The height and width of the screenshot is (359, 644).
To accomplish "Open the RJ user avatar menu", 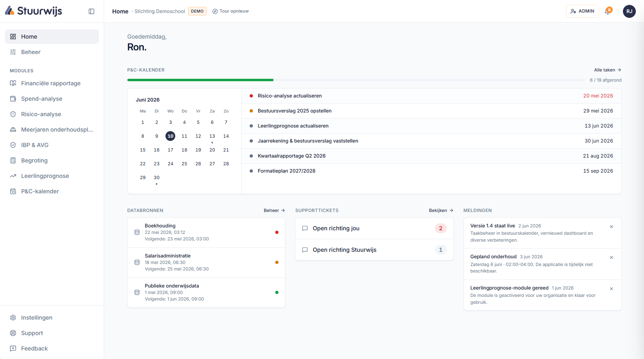I will (629, 11).
